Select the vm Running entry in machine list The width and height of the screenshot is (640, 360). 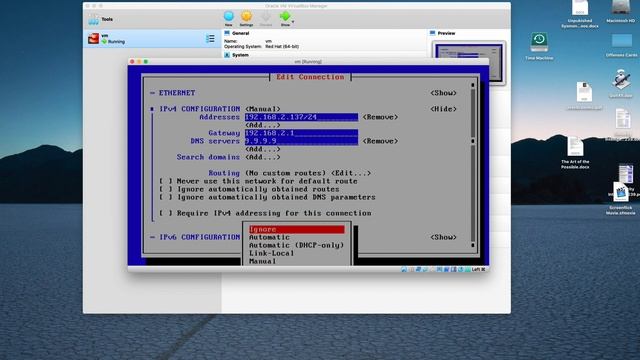pyautogui.click(x=152, y=38)
